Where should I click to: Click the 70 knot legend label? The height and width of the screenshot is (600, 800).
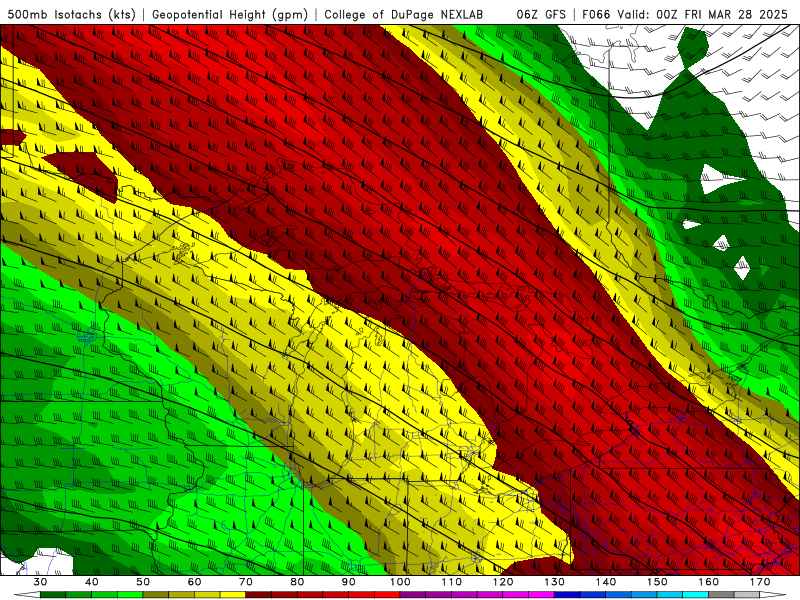(245, 582)
